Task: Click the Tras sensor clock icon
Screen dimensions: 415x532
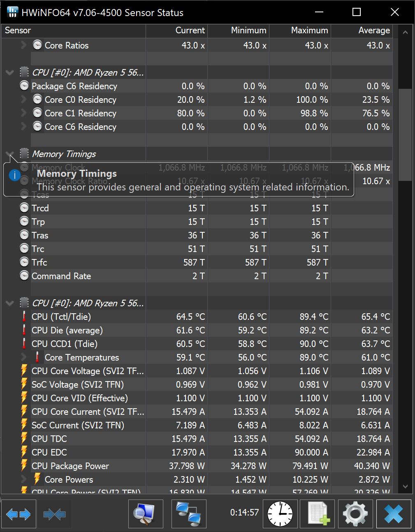Action: 24,235
